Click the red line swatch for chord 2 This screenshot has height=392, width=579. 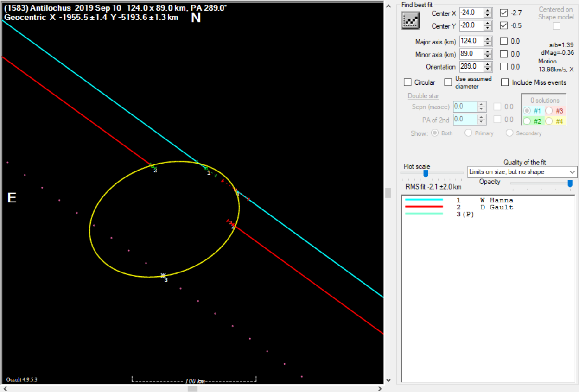click(424, 207)
